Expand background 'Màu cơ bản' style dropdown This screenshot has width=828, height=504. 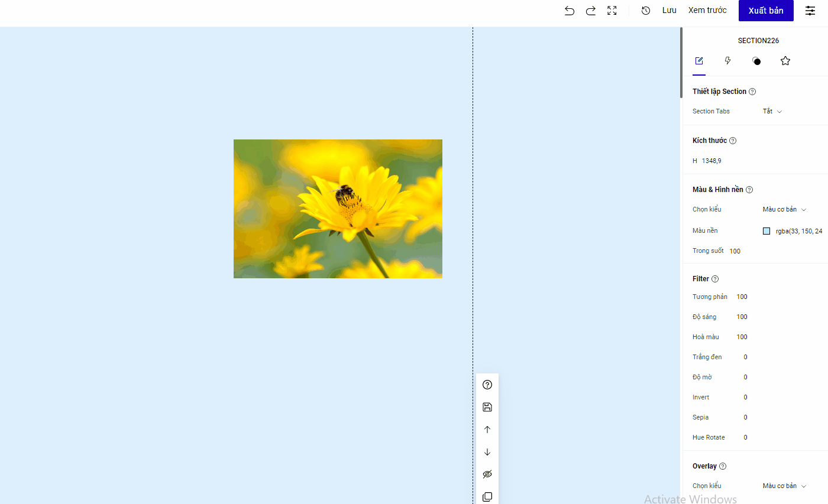click(784, 209)
